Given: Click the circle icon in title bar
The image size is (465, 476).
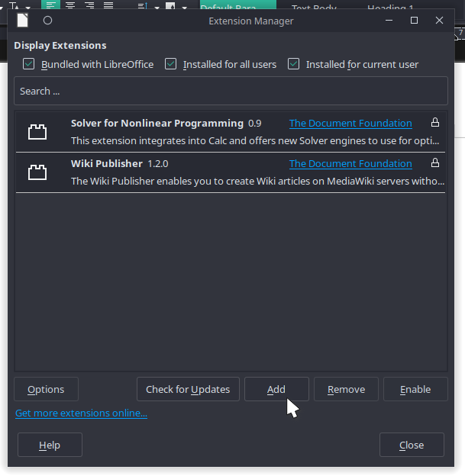Looking at the screenshot, I should (x=47, y=21).
